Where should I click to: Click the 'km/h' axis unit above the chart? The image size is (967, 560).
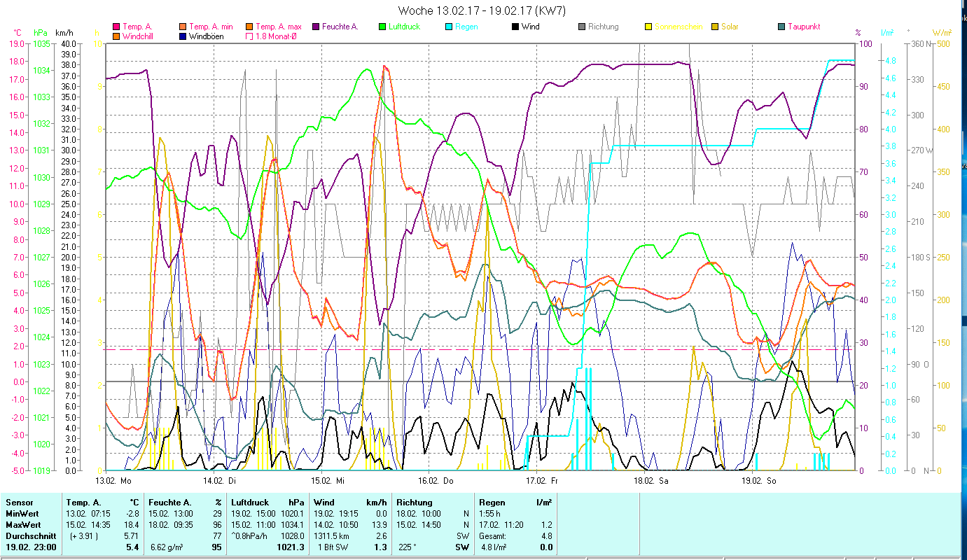(x=63, y=32)
